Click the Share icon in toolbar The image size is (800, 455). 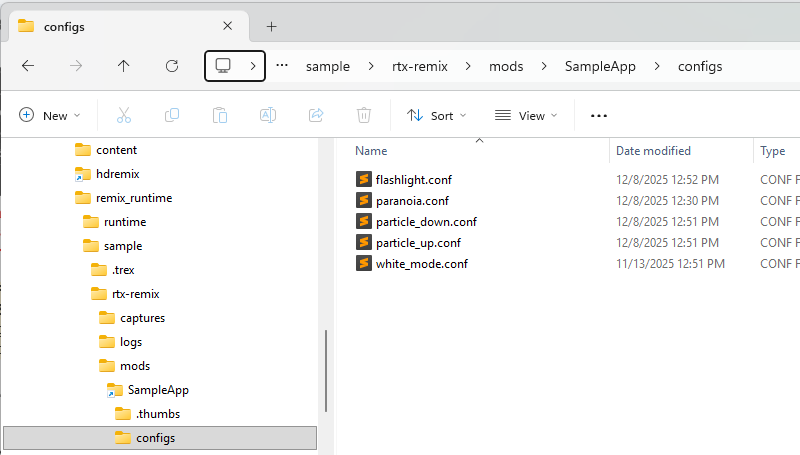(316, 116)
